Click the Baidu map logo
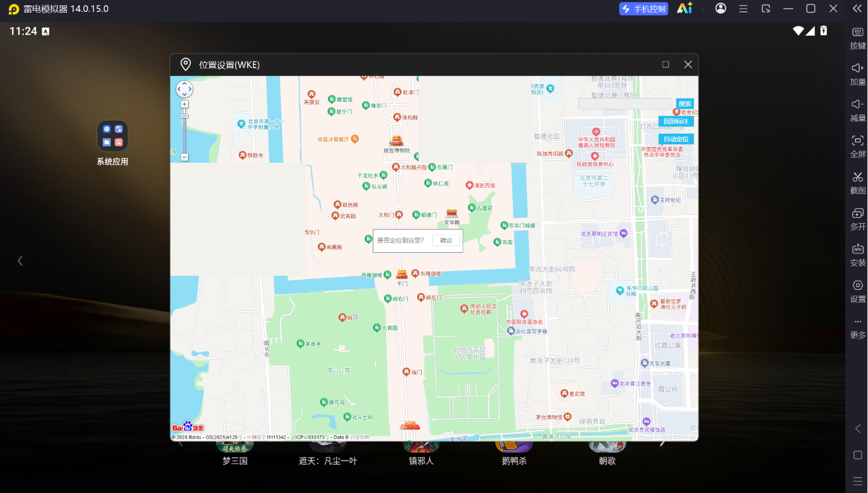Screen dimensions: 868x493 [x=188, y=427]
